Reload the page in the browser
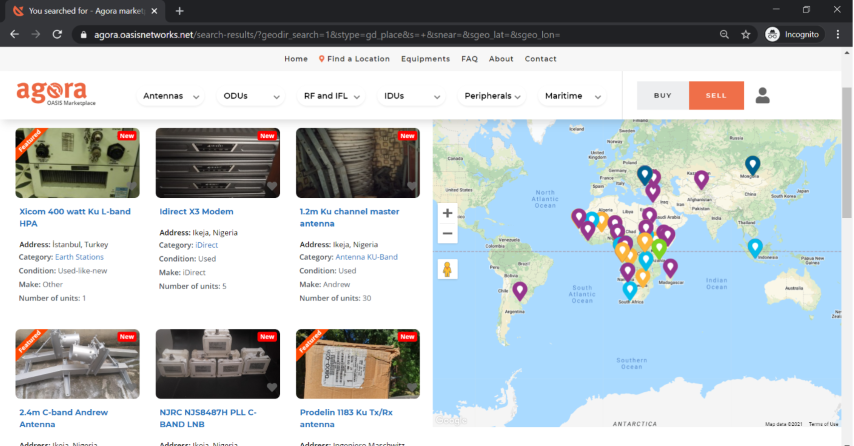The width and height of the screenshot is (854, 446). [x=57, y=34]
